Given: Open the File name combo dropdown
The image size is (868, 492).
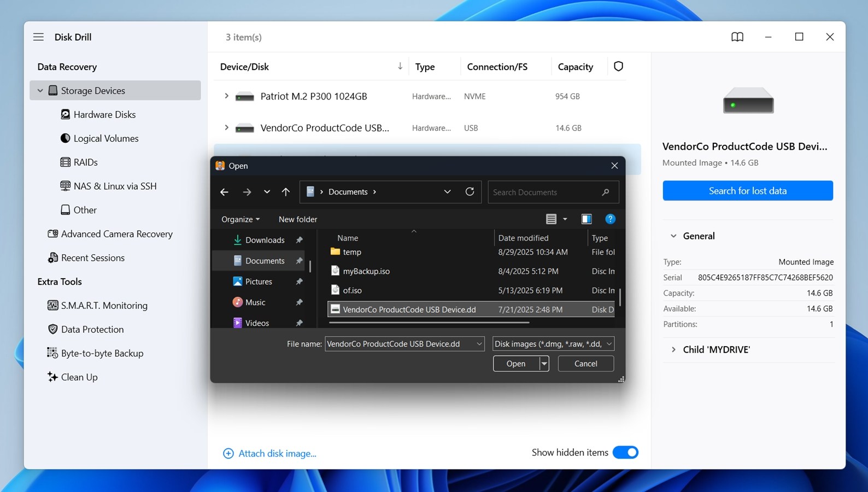Looking at the screenshot, I should tap(479, 344).
